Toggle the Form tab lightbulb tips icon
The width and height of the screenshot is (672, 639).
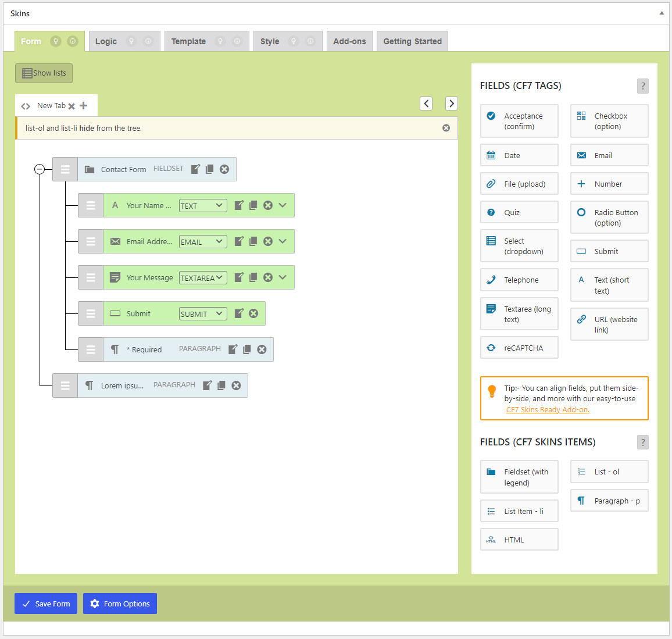pos(56,41)
